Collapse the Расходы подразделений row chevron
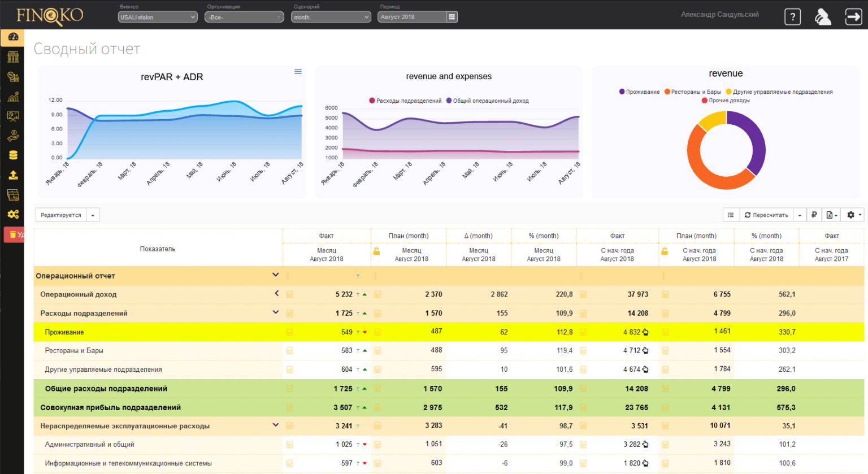The width and height of the screenshot is (868, 474). [276, 312]
